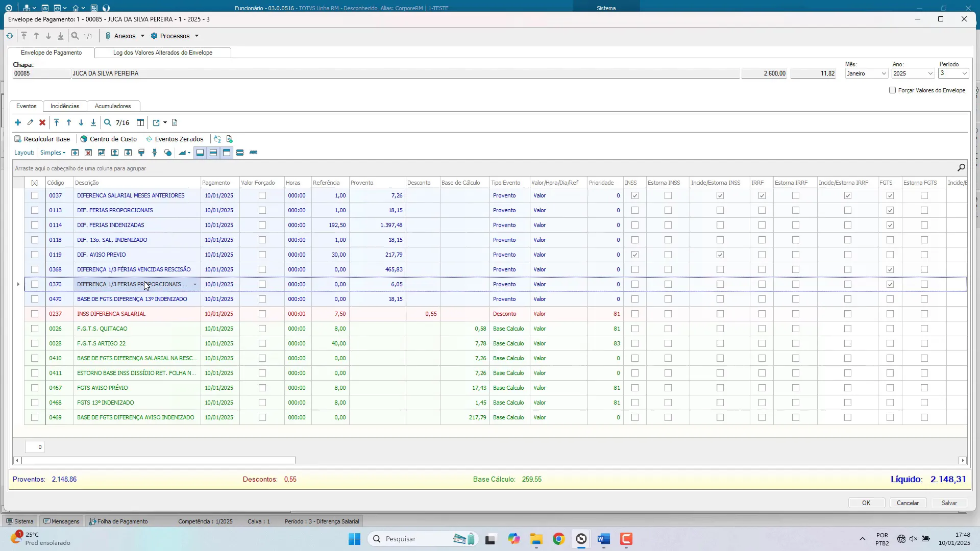Toggle INSS checkbox for DIF. AVISO PREVIO
Screen dimensions: 980x551
point(635,255)
